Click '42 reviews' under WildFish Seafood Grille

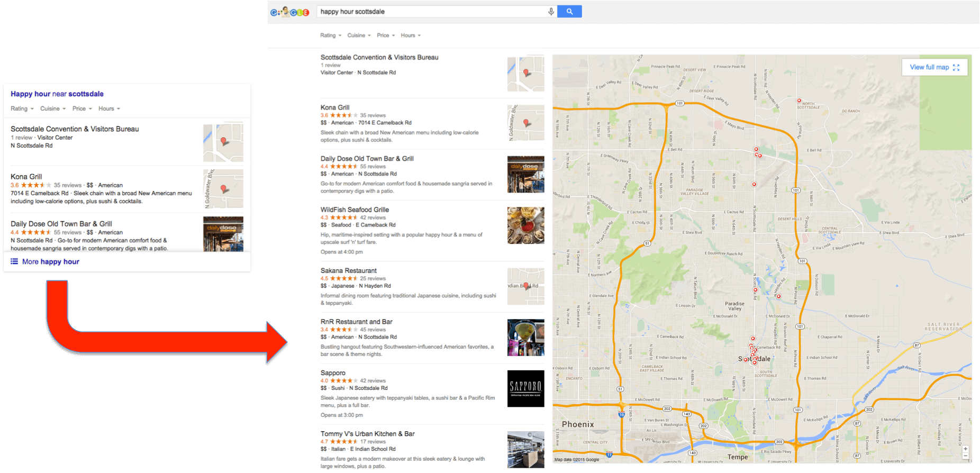(x=373, y=217)
